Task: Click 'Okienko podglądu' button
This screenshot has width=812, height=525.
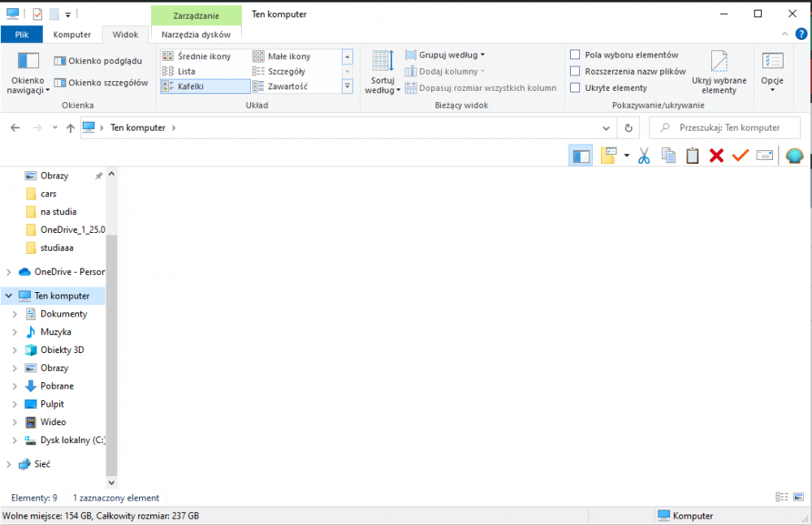Action: (97, 61)
